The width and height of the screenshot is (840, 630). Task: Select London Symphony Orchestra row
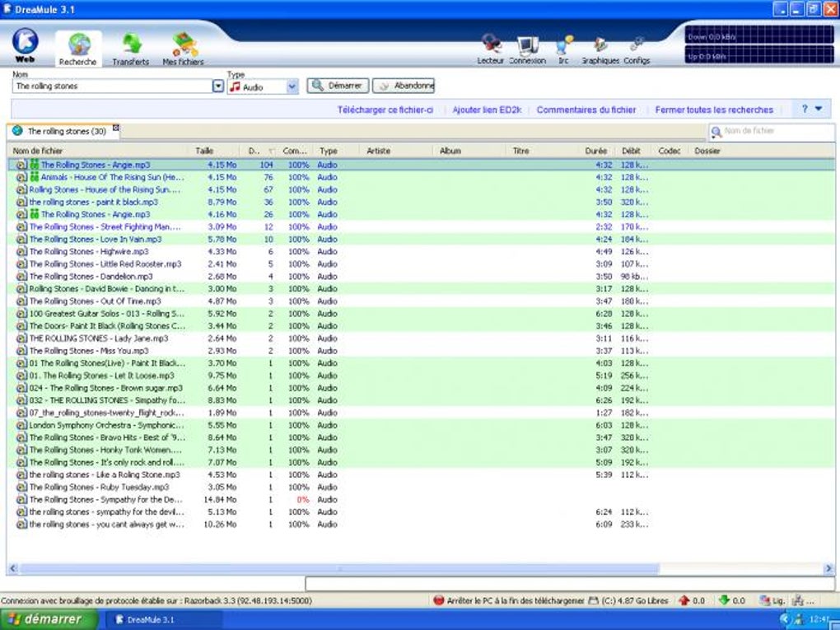[x=421, y=426]
